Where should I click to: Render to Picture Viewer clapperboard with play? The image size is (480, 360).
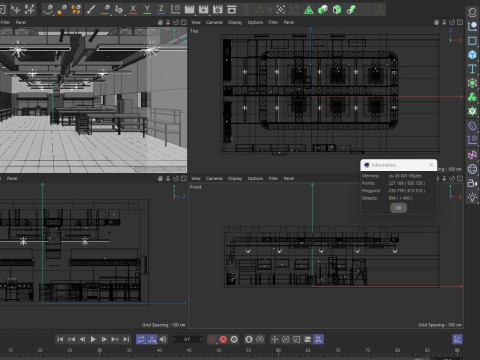(x=203, y=9)
